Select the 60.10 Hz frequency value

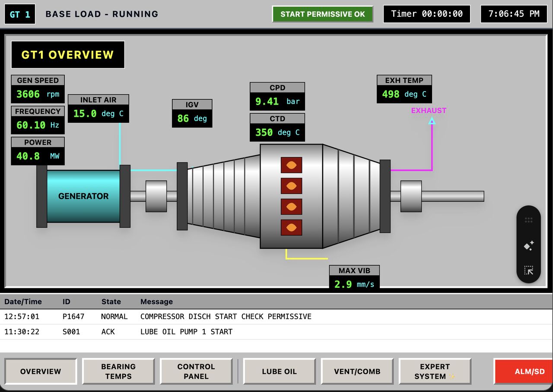click(x=38, y=125)
